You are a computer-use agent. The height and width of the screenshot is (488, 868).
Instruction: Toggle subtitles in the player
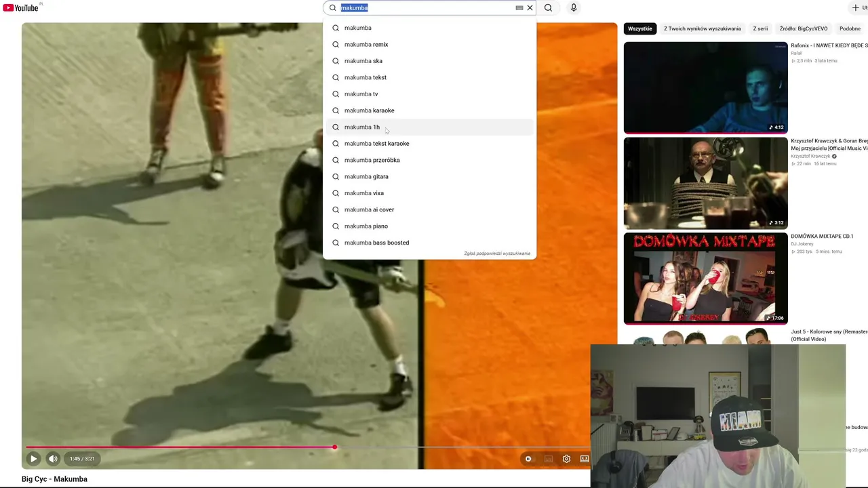coord(548,459)
